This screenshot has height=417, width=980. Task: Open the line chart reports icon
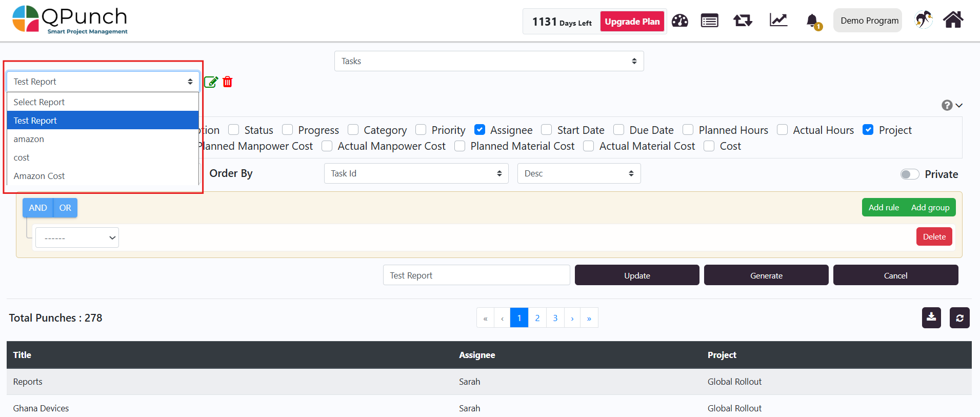(778, 21)
